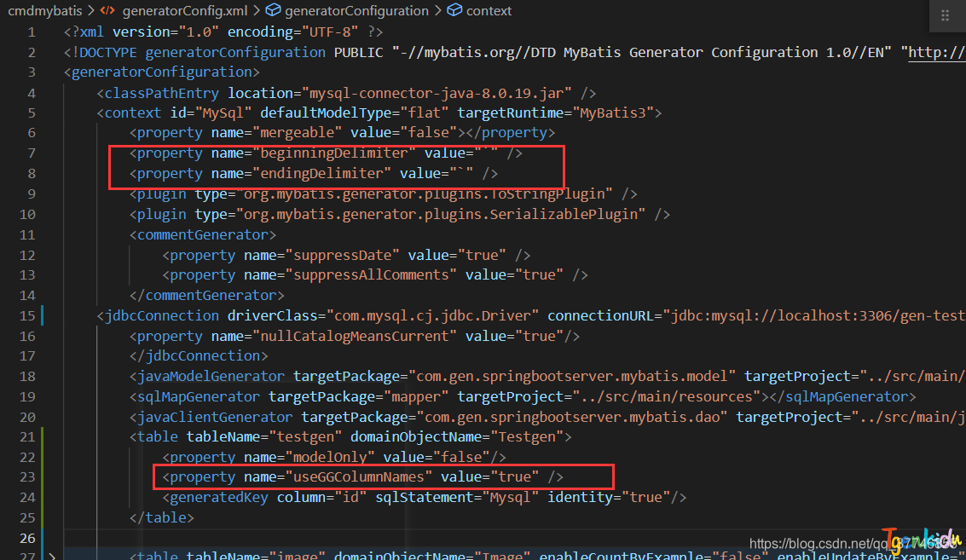Click the XML file icon in breadcrumbs
The width and height of the screenshot is (966, 560).
pyautogui.click(x=107, y=10)
